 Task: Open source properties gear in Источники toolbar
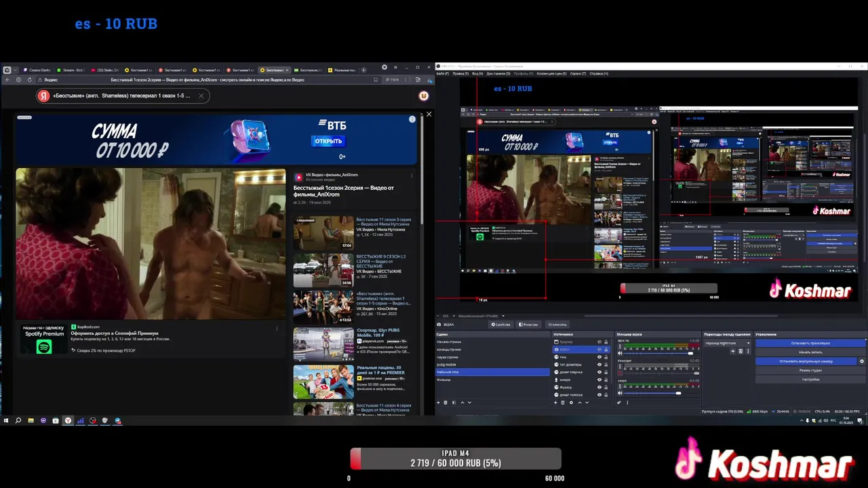(x=571, y=402)
